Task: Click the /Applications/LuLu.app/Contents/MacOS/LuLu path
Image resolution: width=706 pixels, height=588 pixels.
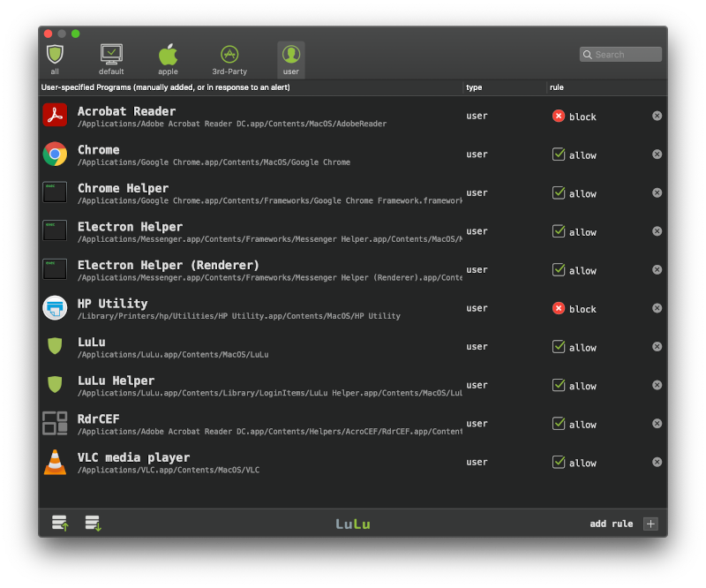Action: point(173,355)
